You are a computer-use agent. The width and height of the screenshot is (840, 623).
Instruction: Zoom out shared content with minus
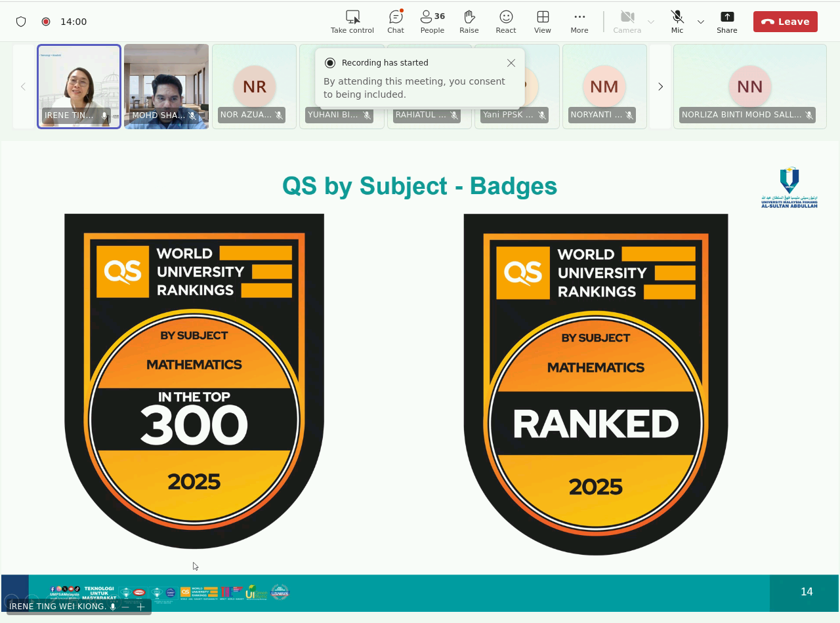pos(125,607)
